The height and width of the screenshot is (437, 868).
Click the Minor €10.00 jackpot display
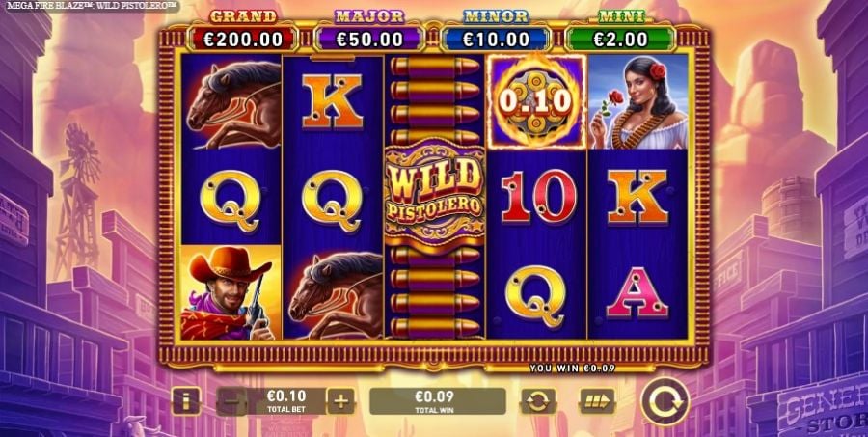tap(496, 39)
